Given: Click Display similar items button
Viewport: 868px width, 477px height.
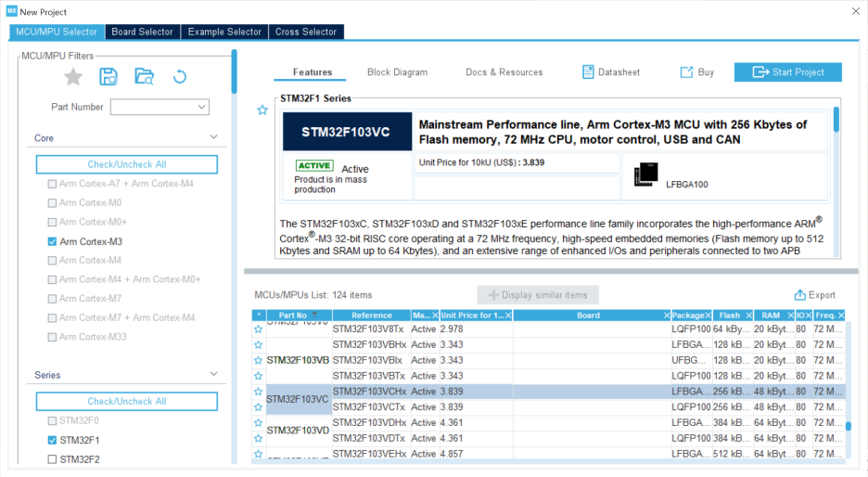Looking at the screenshot, I should 538,295.
